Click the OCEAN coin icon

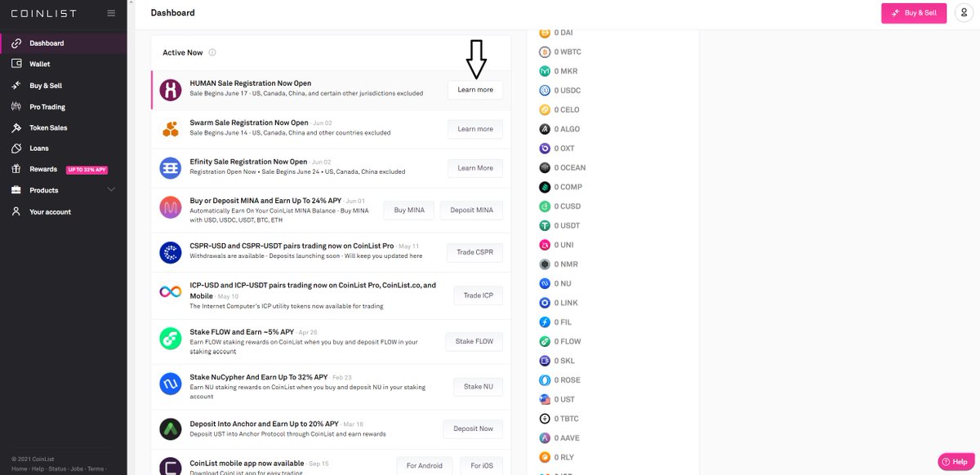545,167
